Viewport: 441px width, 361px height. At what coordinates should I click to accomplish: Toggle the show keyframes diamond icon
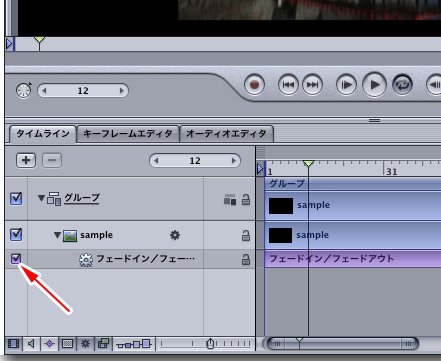point(49,343)
